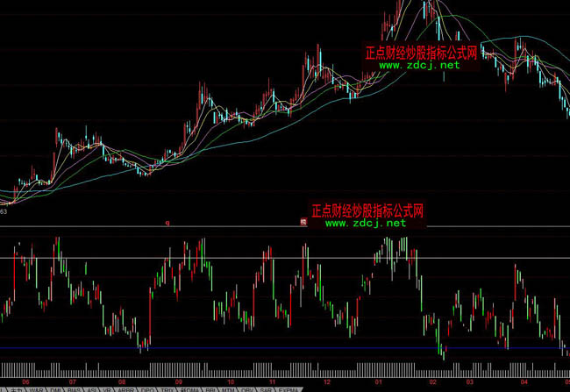Viewport: 570px width, 392px height.
Task: Select the ASI indicator tab
Action: click(92, 388)
